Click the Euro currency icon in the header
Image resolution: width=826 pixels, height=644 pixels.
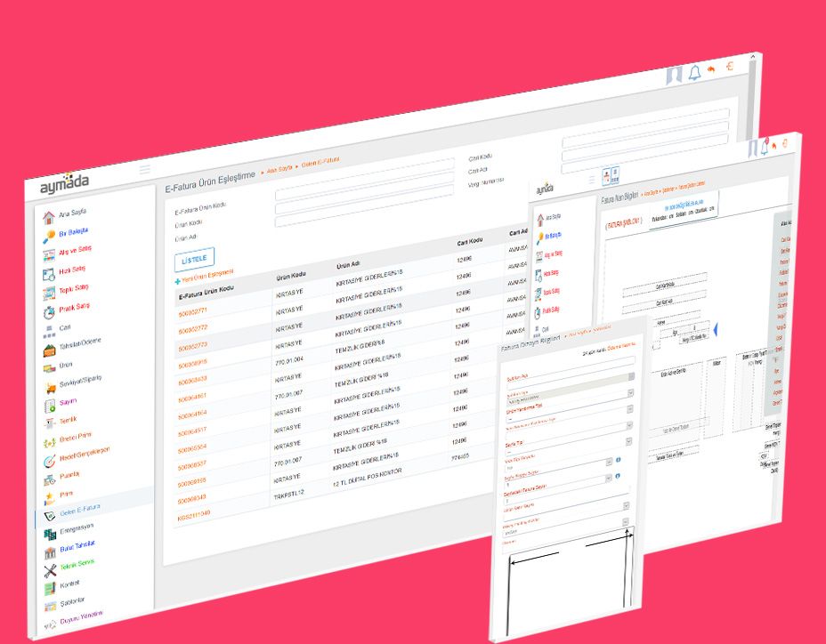tap(730, 67)
